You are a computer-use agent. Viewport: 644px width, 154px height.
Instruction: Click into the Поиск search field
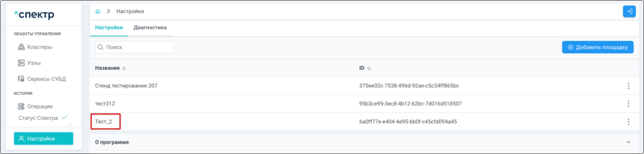click(135, 47)
